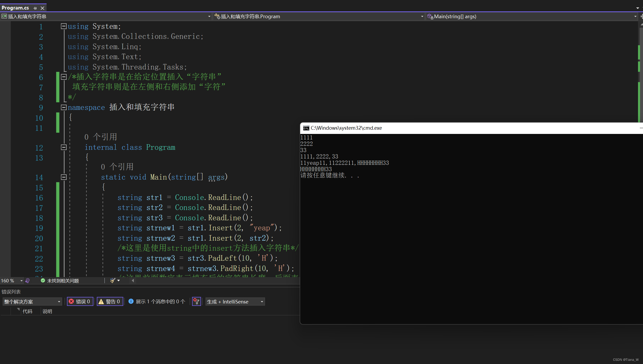Click the Copilot badge icon in the status bar
Image resolution: width=643 pixels, height=364 pixels.
28,281
